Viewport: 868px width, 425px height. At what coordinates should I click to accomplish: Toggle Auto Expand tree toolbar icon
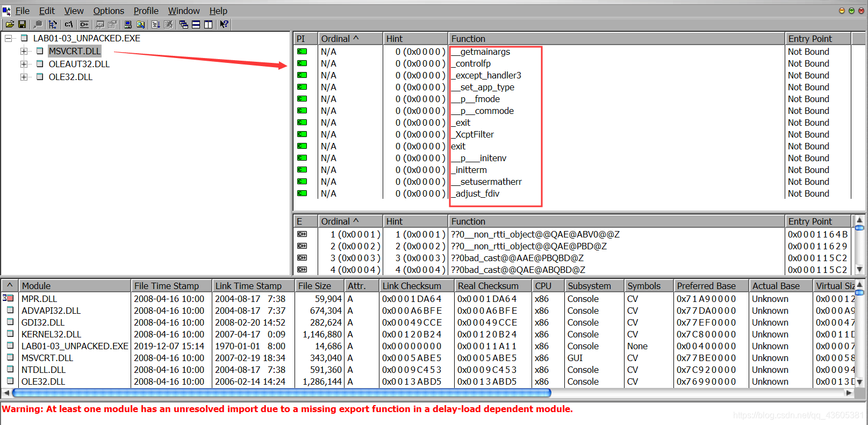point(53,24)
